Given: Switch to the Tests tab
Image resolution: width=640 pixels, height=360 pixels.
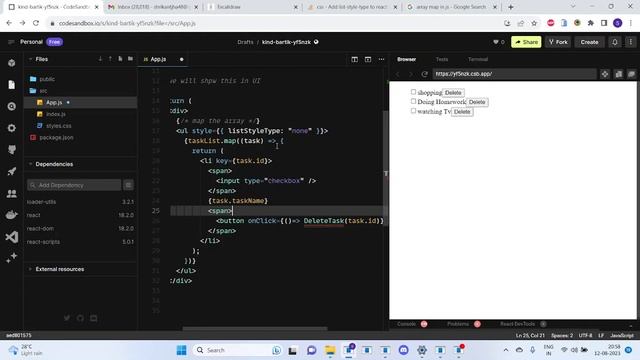Looking at the screenshot, I should [442, 59].
